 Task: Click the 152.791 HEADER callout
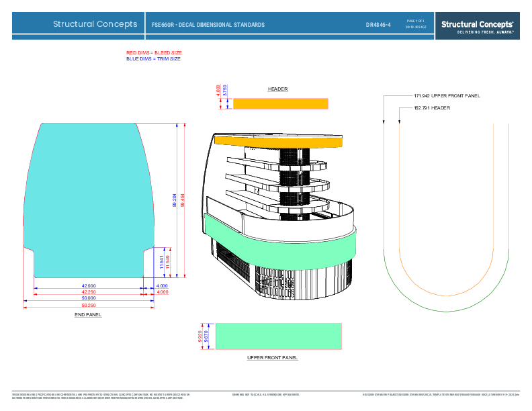tap(432, 108)
